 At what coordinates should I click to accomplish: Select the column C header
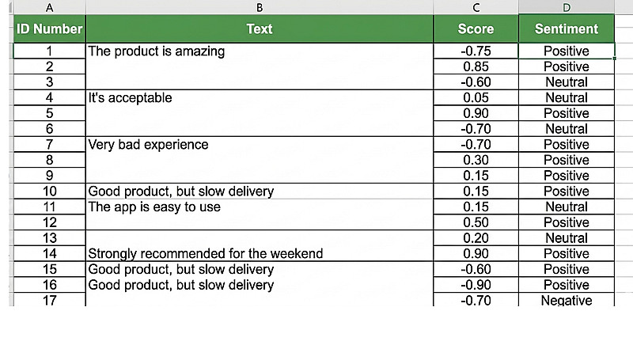pyautogui.click(x=476, y=7)
